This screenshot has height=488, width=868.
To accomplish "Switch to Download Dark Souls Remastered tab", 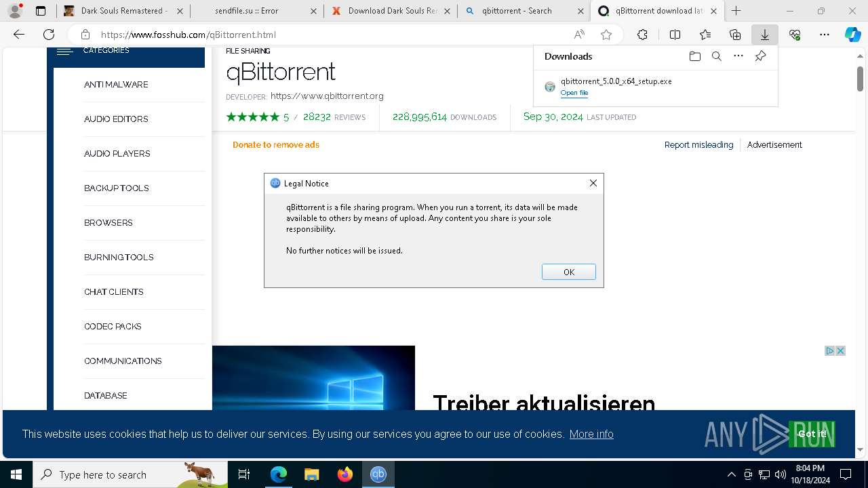I will 390,11.
